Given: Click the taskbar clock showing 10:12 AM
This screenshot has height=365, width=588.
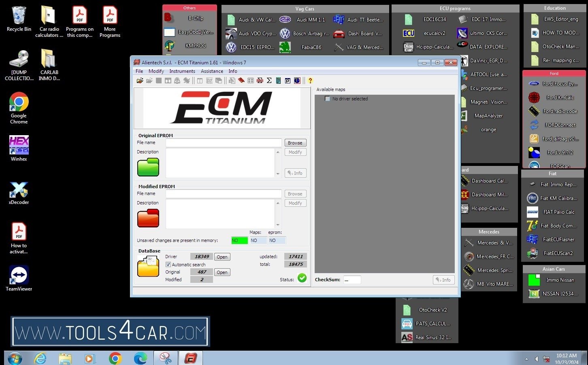Looking at the screenshot, I should pyautogui.click(x=566, y=359).
